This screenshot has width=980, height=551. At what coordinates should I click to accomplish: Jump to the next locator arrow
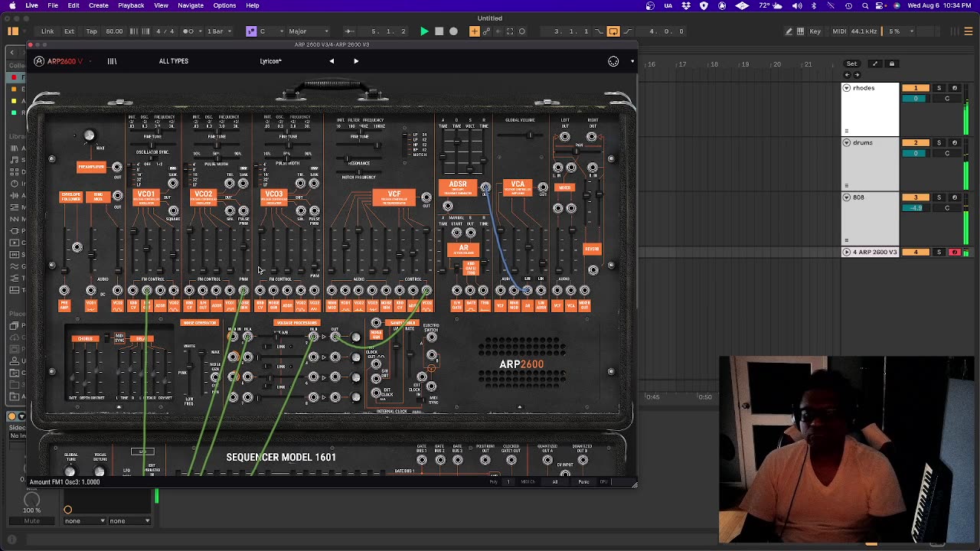[x=857, y=75]
